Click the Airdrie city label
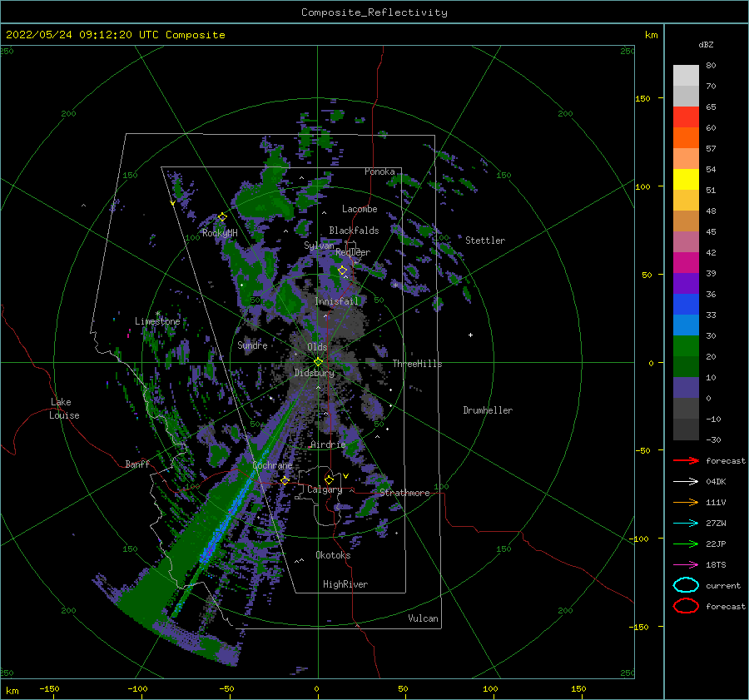Viewport: 749px width, 700px height. (328, 444)
